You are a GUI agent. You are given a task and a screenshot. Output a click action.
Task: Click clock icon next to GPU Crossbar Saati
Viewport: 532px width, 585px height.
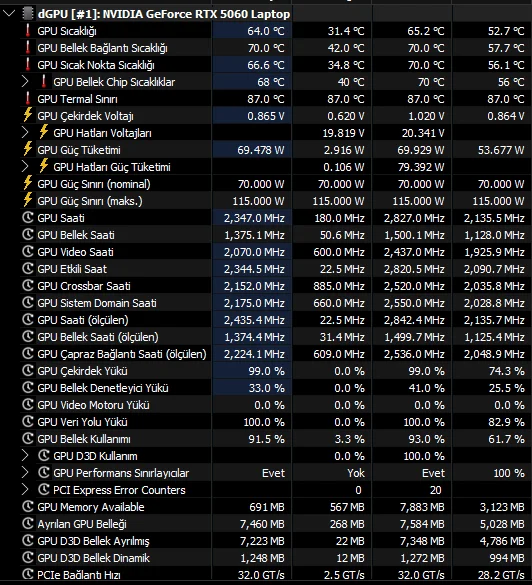(28, 285)
